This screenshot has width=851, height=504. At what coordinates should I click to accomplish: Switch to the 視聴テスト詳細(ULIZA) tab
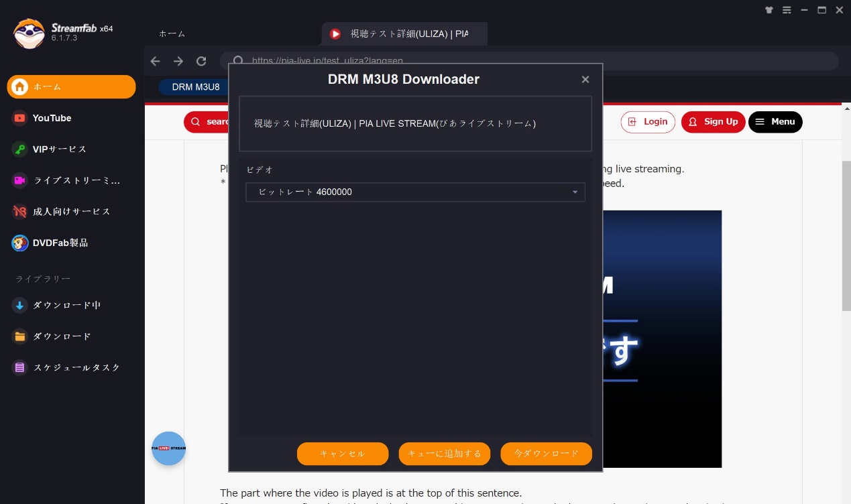pyautogui.click(x=405, y=34)
